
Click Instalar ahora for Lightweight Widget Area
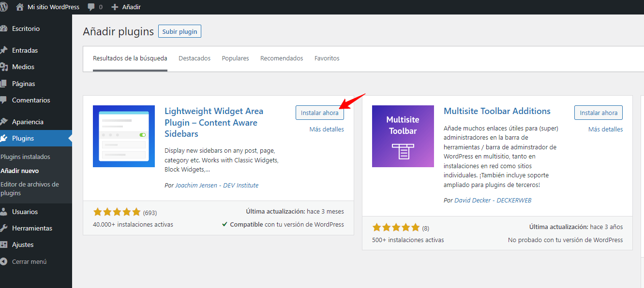(x=319, y=112)
